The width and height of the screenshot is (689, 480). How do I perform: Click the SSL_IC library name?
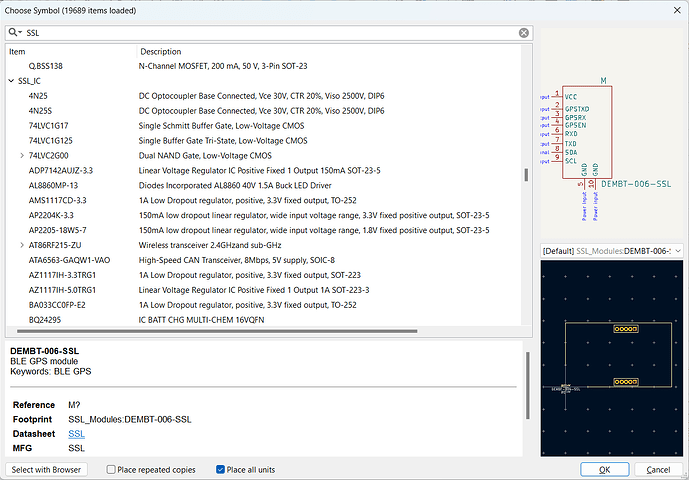(x=29, y=81)
